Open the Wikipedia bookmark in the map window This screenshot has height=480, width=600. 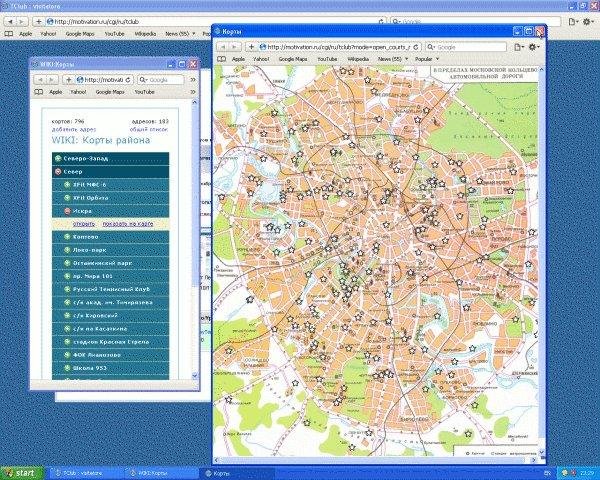(x=358, y=60)
